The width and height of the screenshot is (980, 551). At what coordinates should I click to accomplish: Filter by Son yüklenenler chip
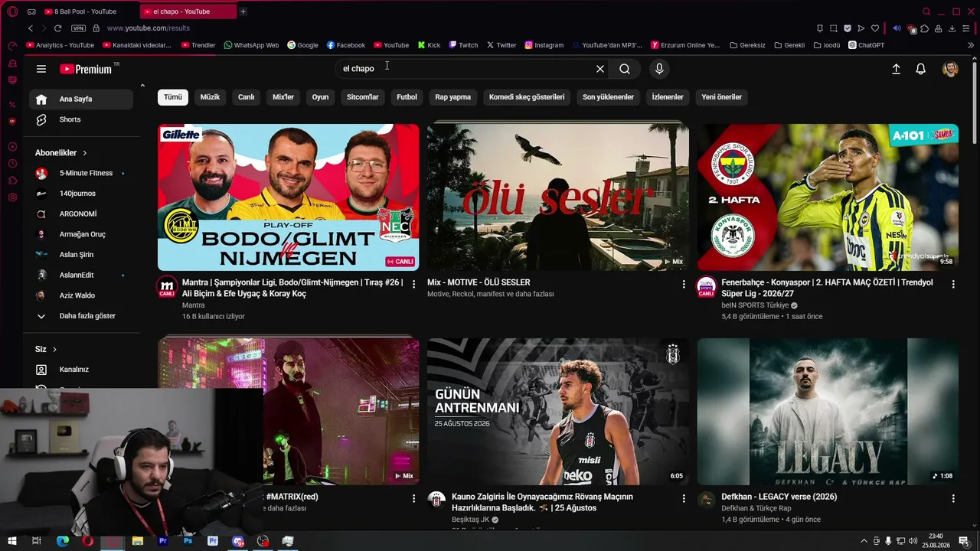tap(608, 97)
